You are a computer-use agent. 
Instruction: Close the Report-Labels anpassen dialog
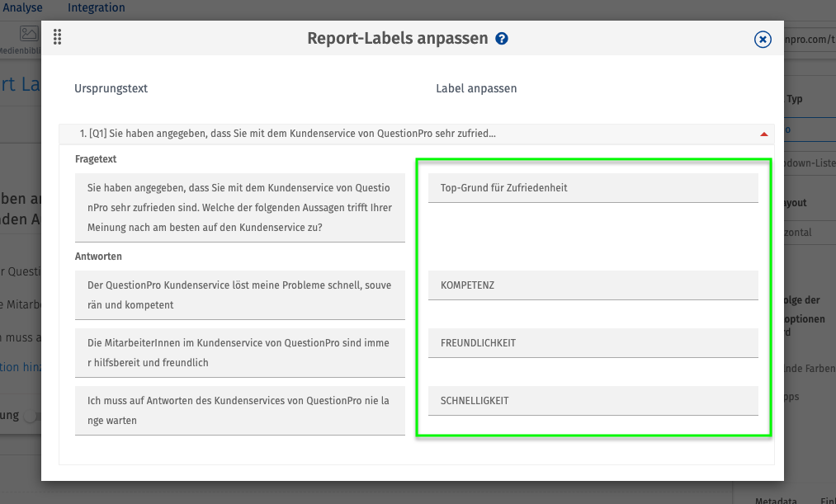(x=763, y=39)
